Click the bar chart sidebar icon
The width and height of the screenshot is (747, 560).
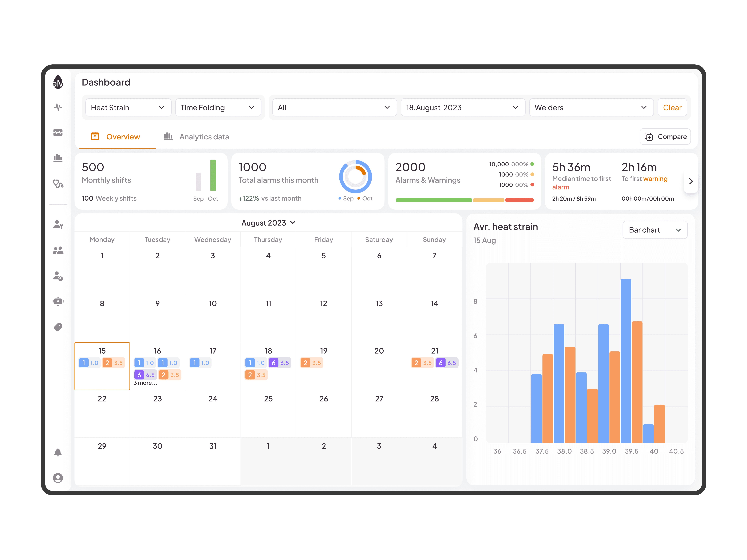click(58, 158)
